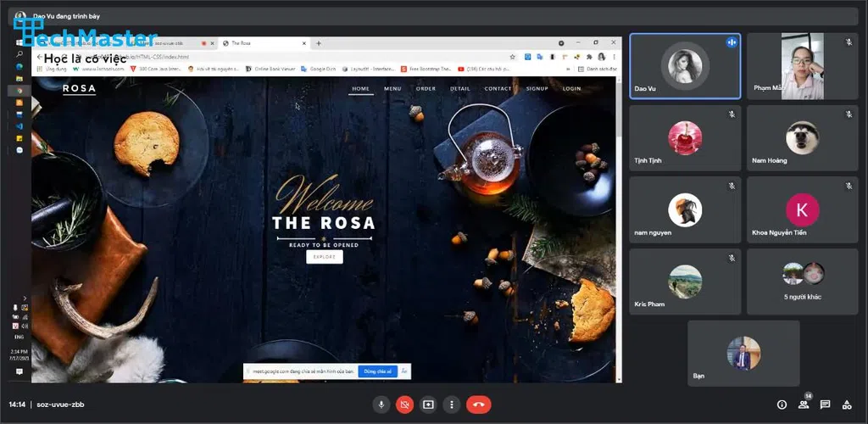Open the activities panel icon
This screenshot has height=424, width=868.
(x=847, y=404)
